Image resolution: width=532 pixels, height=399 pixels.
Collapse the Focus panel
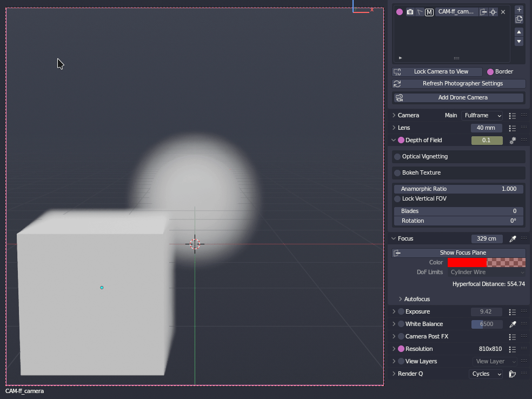(x=394, y=238)
